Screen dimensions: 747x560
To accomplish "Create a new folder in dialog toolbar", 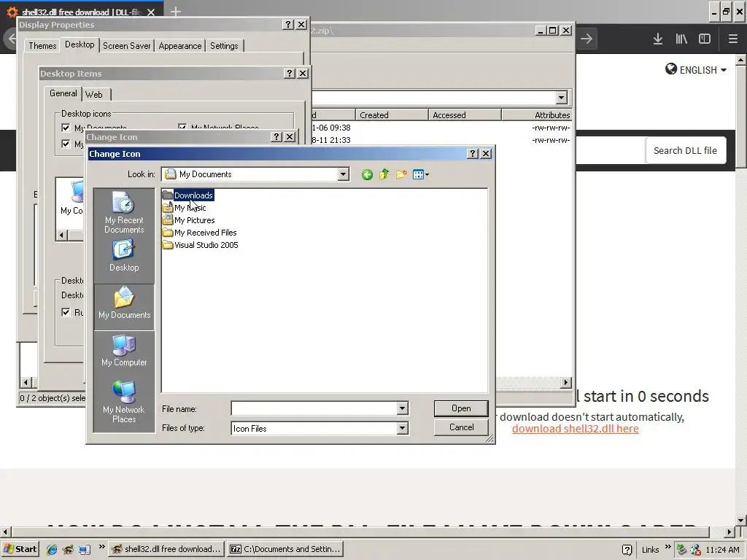I will (x=401, y=175).
